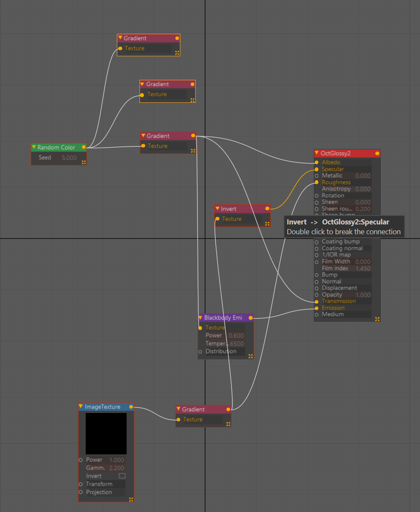This screenshot has height=512, width=420.
Task: Click the resize icon on OctGlossy2 node
Action: click(377, 319)
